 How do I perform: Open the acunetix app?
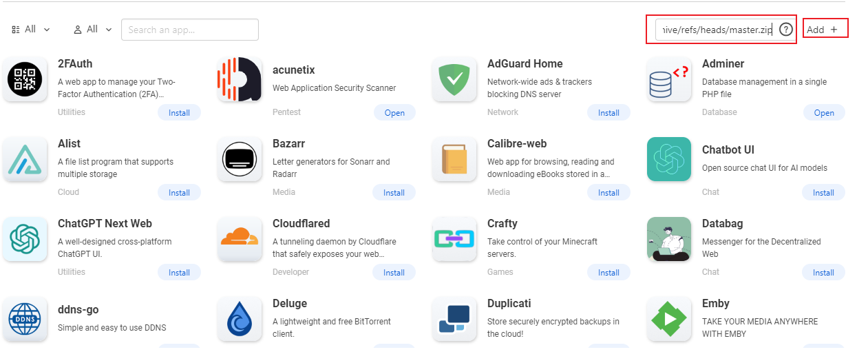pos(394,113)
